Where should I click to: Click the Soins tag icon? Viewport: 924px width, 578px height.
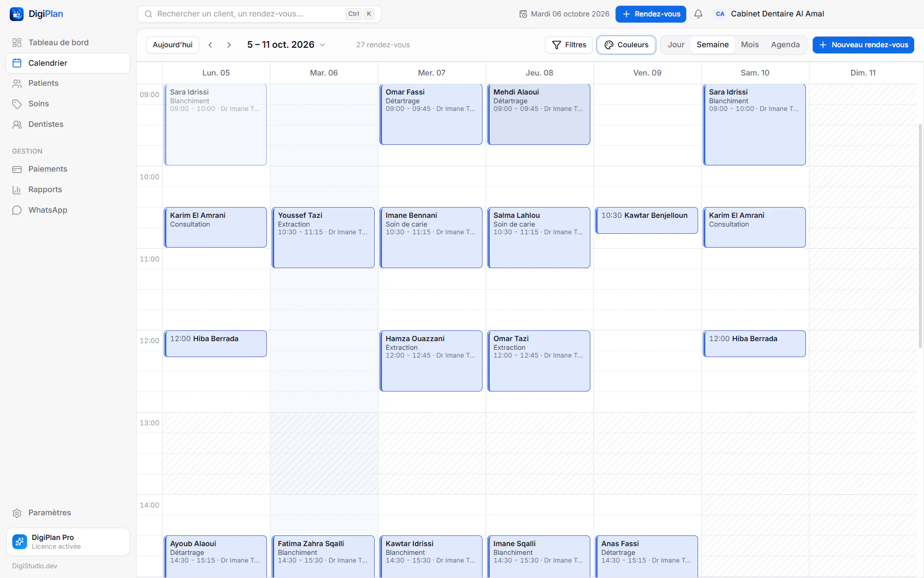(x=17, y=104)
